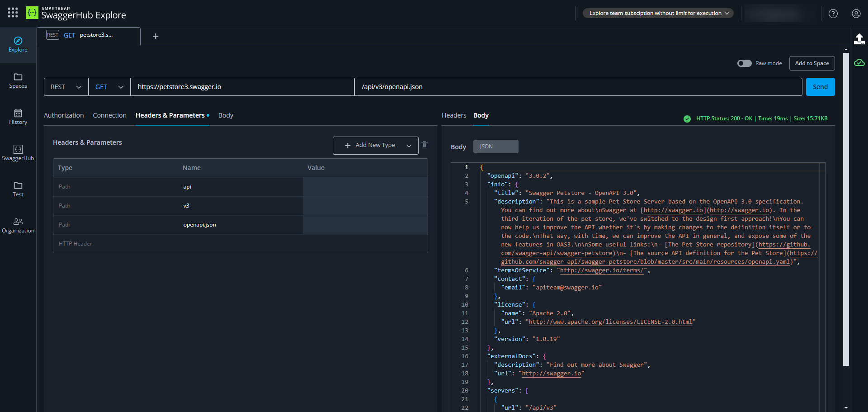
Task: Enable Raw mode
Action: point(745,63)
